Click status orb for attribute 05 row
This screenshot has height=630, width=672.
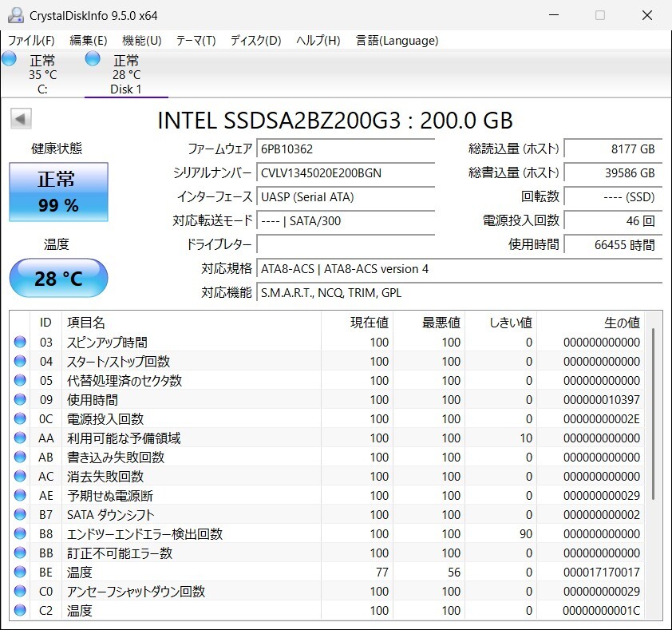(x=20, y=381)
